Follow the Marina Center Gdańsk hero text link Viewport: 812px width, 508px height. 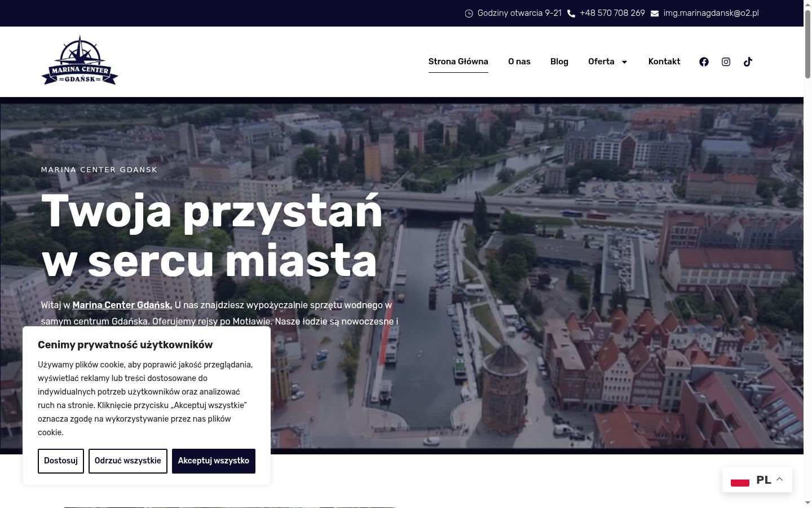(x=122, y=305)
